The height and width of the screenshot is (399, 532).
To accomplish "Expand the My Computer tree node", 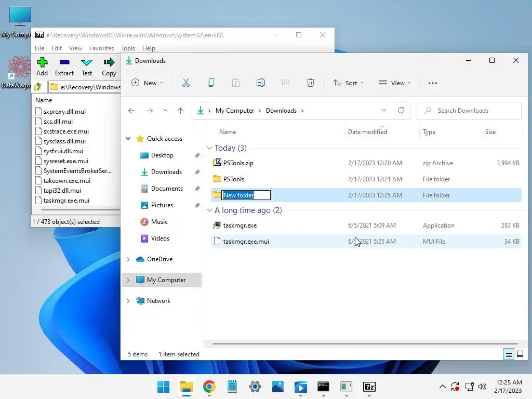I will pos(128,280).
